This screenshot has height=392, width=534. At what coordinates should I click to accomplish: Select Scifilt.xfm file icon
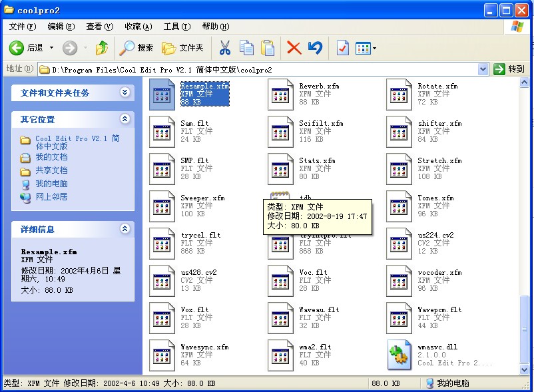pos(280,132)
